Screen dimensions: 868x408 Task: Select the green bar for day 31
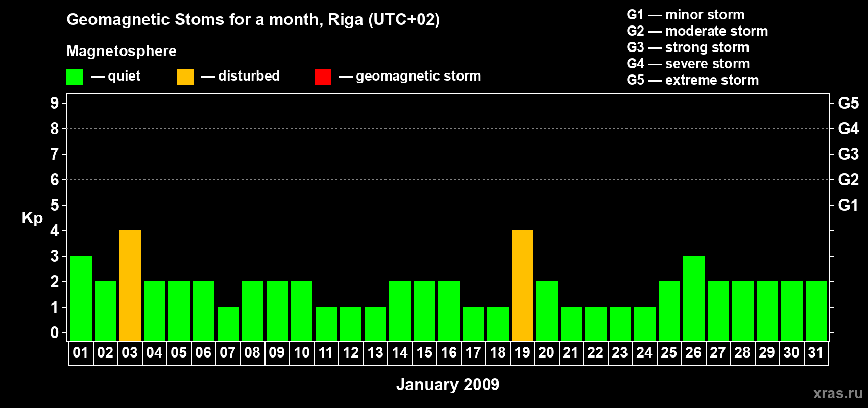[x=816, y=311]
